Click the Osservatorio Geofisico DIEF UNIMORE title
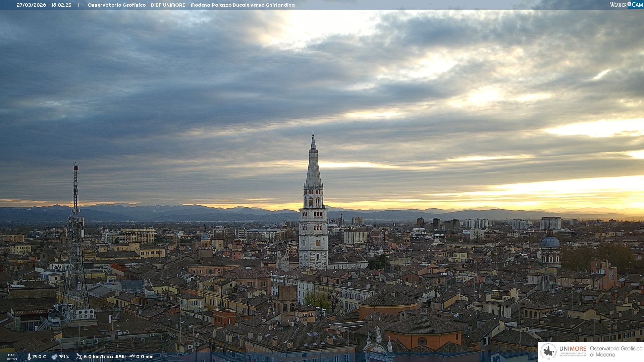644x362 pixels. (191, 5)
